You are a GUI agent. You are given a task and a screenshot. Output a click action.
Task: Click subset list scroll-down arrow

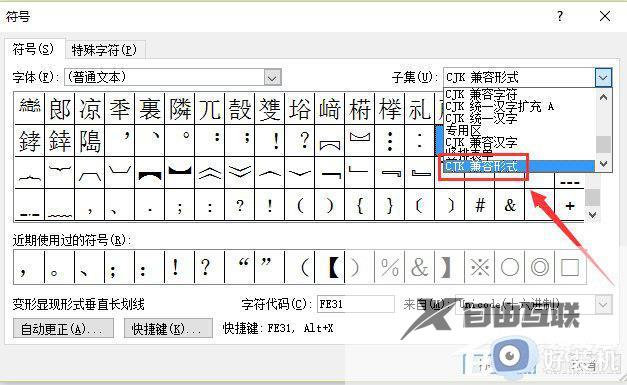603,164
